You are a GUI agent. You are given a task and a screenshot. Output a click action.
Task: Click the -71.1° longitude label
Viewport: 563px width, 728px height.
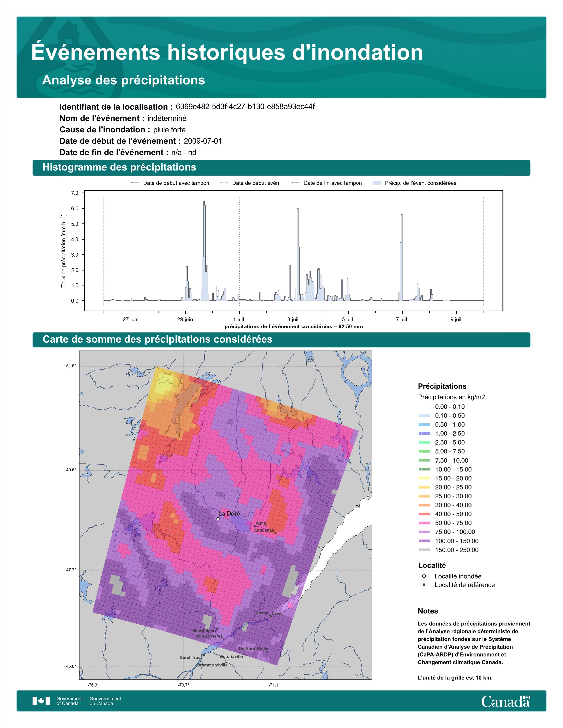point(274,685)
